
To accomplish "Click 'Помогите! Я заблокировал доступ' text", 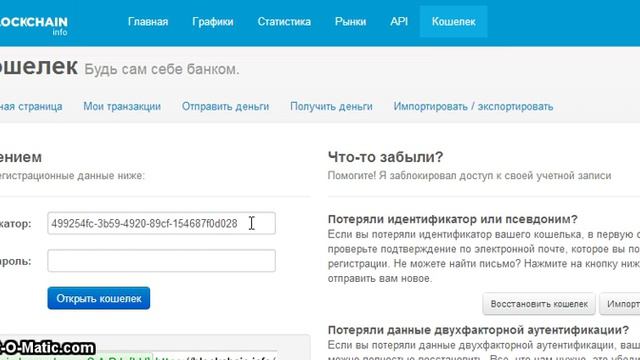I will pos(410,176).
